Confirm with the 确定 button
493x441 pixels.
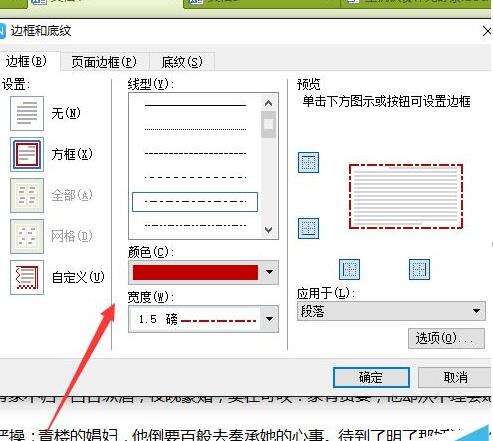tap(371, 378)
